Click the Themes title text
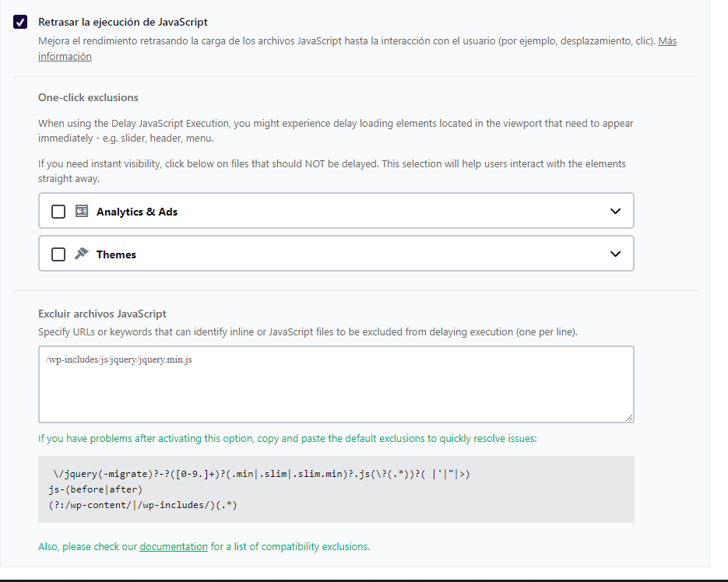Image resolution: width=728 pixels, height=582 pixels. click(116, 254)
